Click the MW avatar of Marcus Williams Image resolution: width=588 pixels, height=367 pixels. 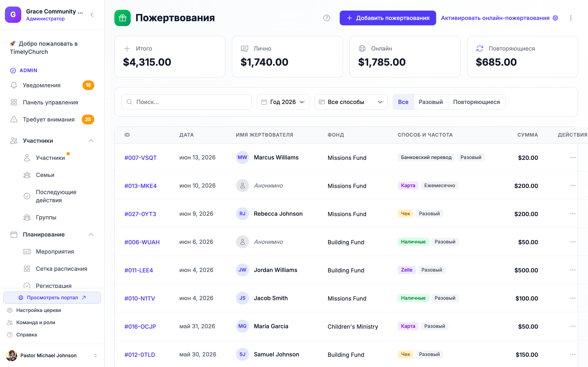coord(242,158)
